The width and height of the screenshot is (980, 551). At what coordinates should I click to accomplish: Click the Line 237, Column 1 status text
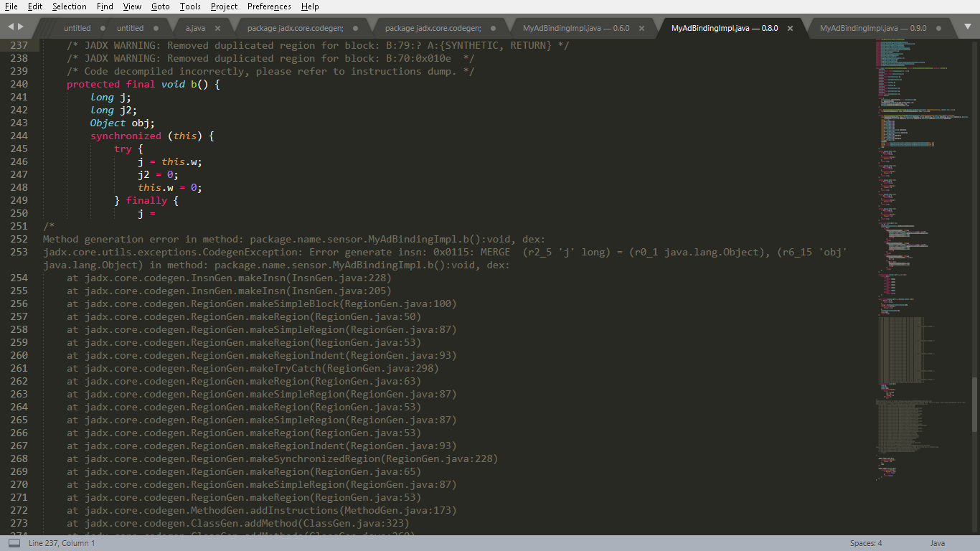tap(62, 543)
